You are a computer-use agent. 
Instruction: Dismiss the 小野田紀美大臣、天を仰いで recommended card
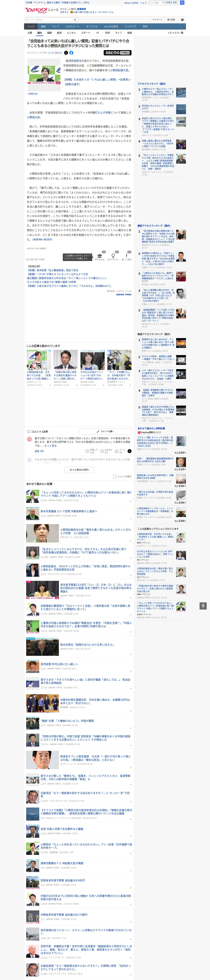[50, 385]
